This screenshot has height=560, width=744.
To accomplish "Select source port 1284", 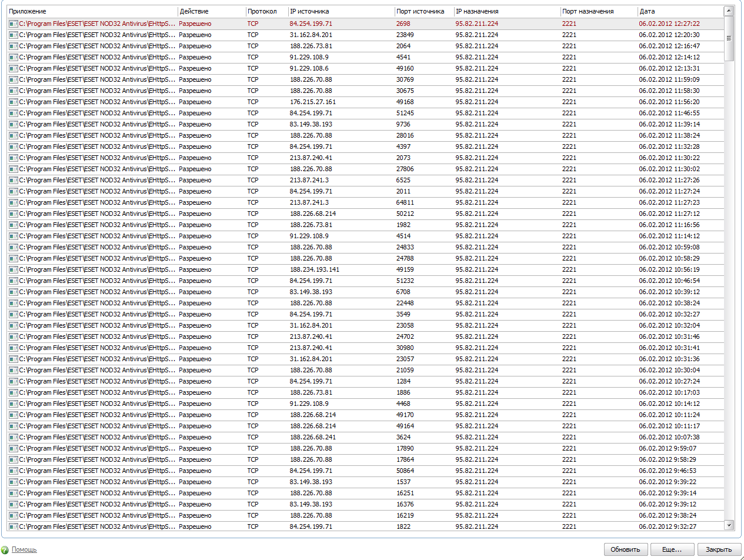I will pyautogui.click(x=403, y=382).
